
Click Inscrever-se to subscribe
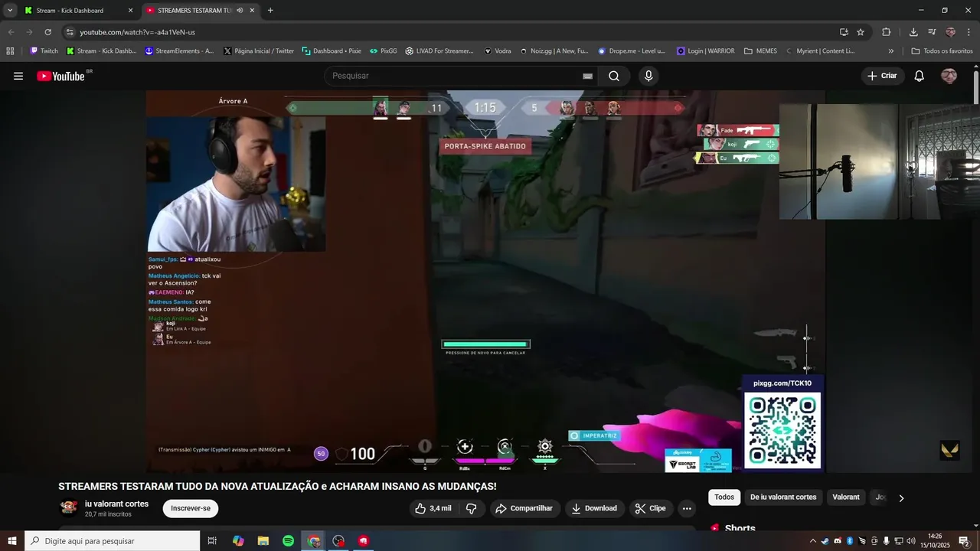191,508
